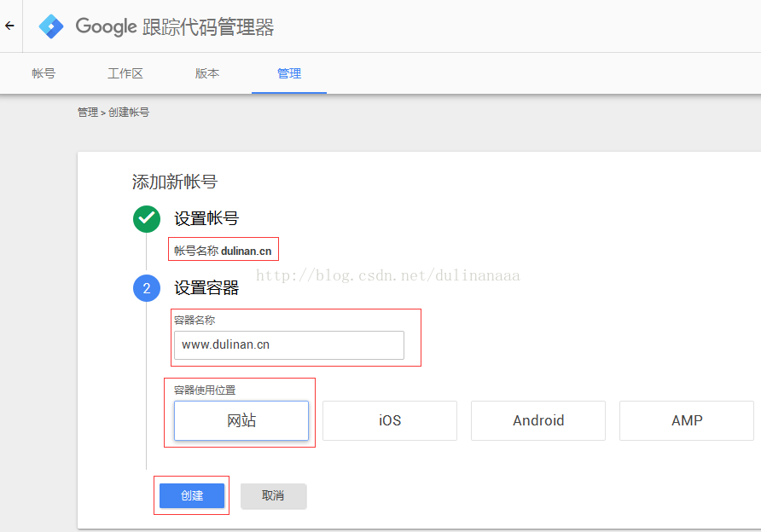This screenshot has height=532, width=761.
Task: Click the 设置容器 step heading
Action: pos(206,288)
